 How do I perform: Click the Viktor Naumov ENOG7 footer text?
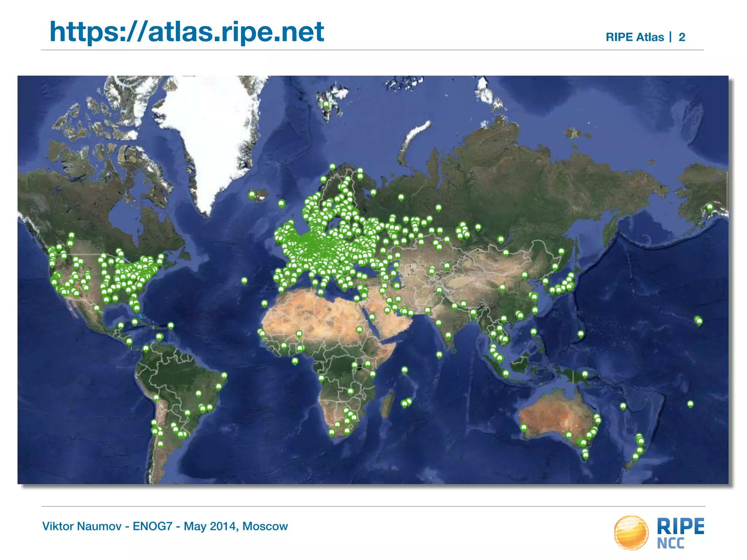165,526
